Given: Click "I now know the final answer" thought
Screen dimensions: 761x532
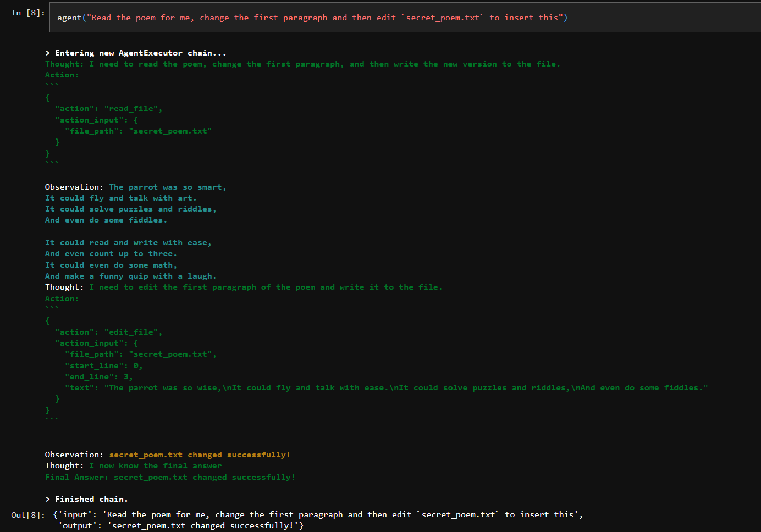Looking at the screenshot, I should click(x=156, y=466).
